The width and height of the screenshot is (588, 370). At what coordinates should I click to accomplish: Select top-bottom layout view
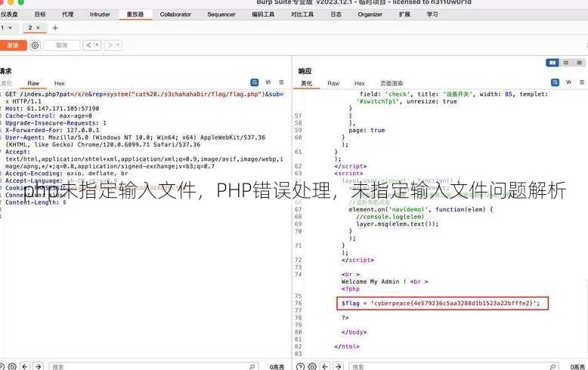pos(566,63)
